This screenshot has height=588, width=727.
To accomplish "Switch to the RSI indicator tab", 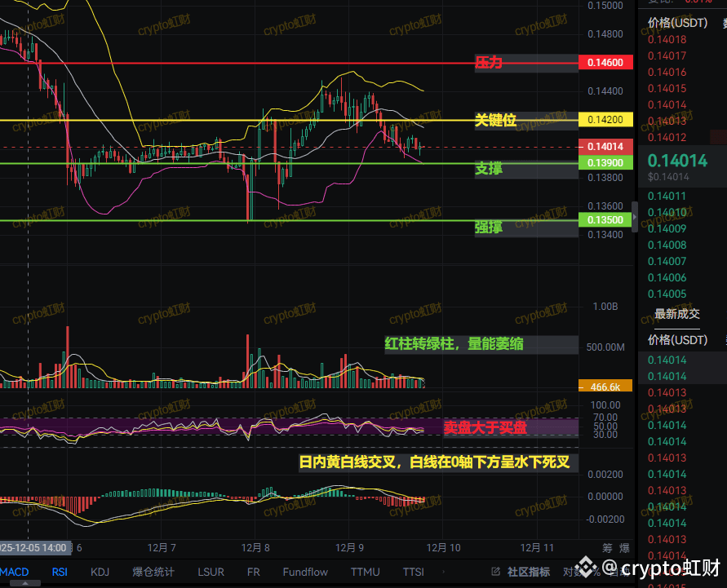I will point(60,573).
